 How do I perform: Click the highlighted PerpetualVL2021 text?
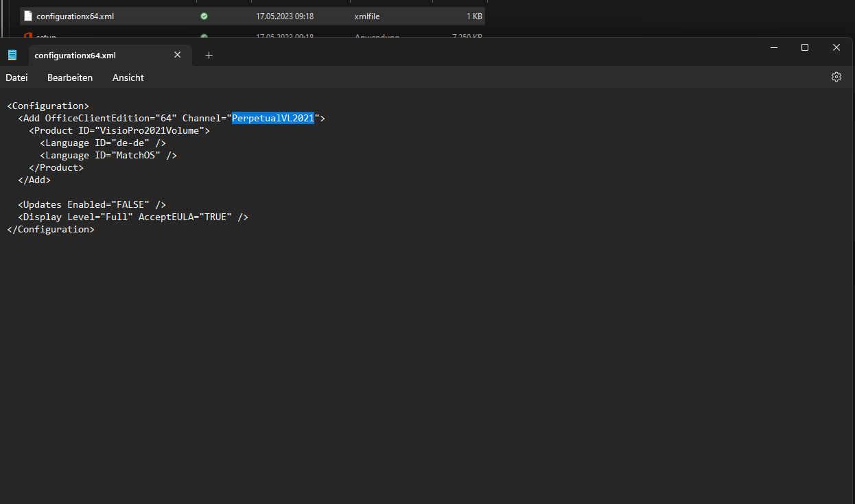click(x=272, y=118)
